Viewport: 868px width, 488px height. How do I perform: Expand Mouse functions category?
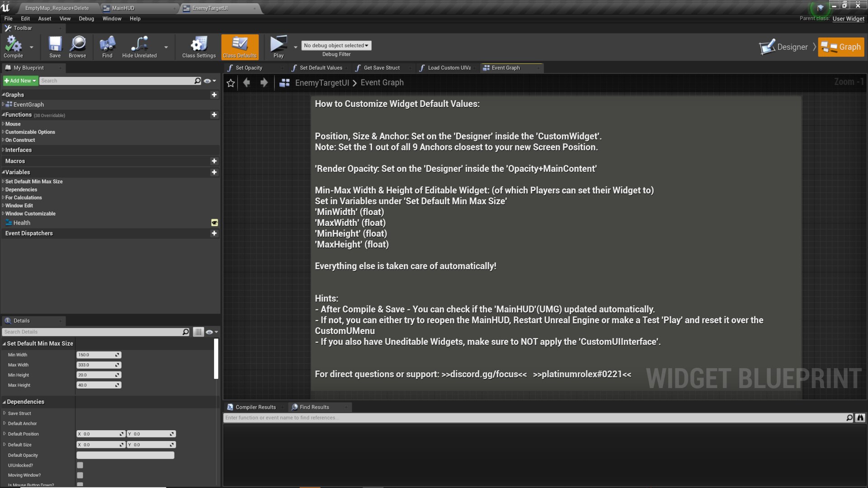click(3, 124)
